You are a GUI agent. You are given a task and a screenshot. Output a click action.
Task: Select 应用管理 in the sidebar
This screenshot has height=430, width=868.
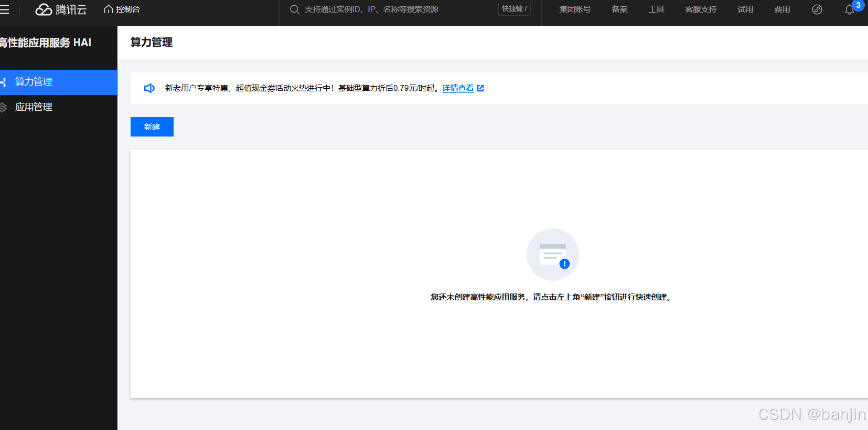coord(58,107)
